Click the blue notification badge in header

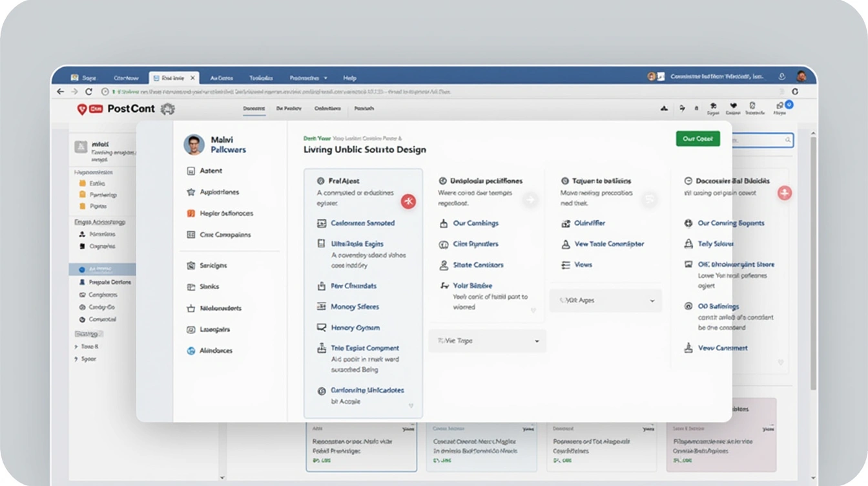[789, 104]
